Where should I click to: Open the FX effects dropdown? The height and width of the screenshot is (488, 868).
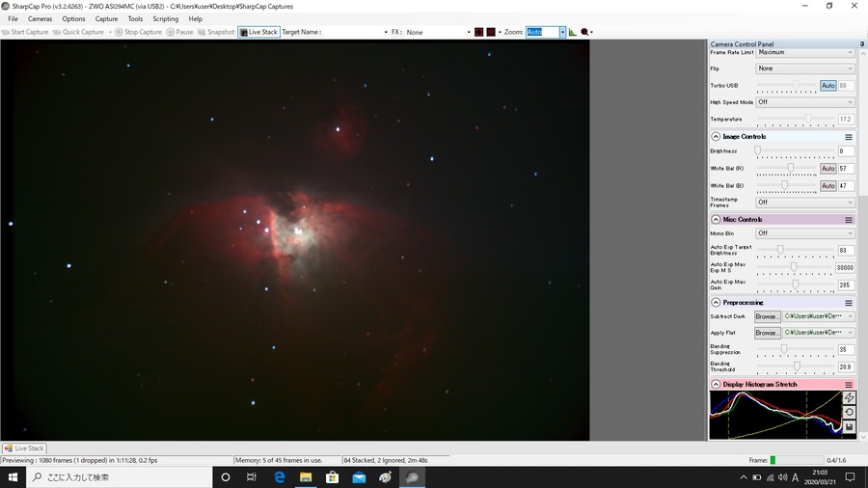pos(438,32)
